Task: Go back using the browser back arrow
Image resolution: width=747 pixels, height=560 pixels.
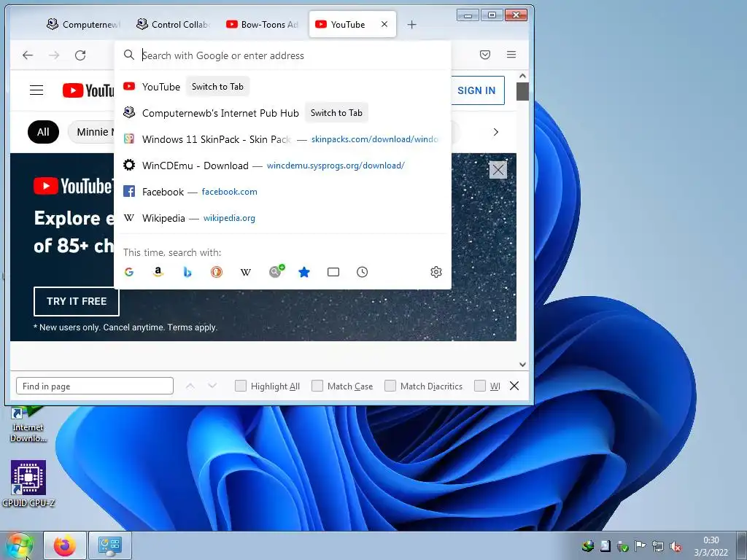Action: 28,55
